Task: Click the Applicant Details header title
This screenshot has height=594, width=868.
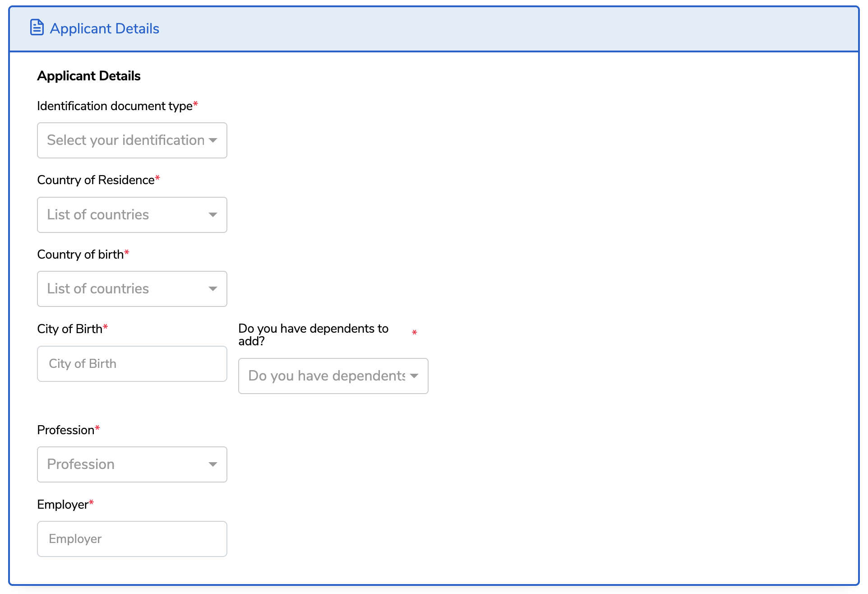Action: (104, 28)
